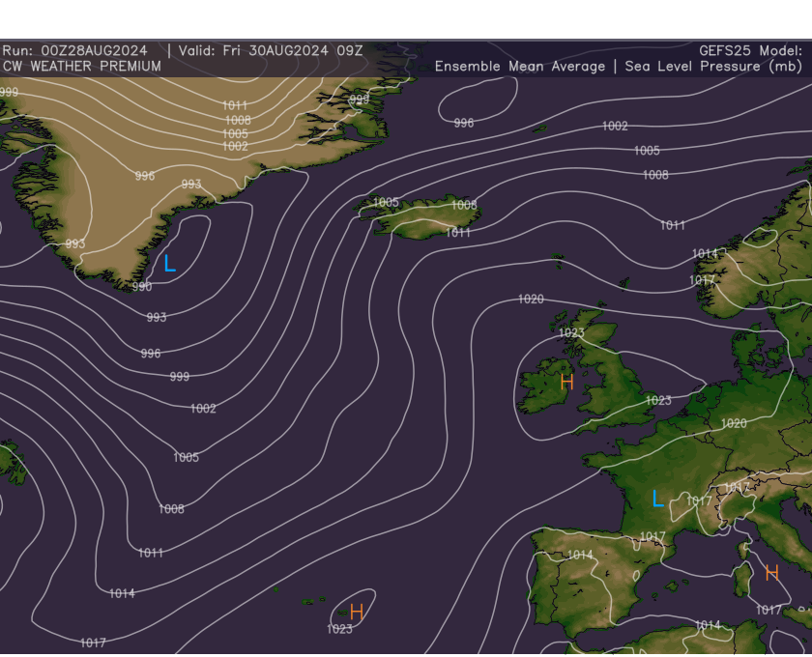Select the blue L marker over France
This screenshot has height=657, width=812.
coord(657,498)
